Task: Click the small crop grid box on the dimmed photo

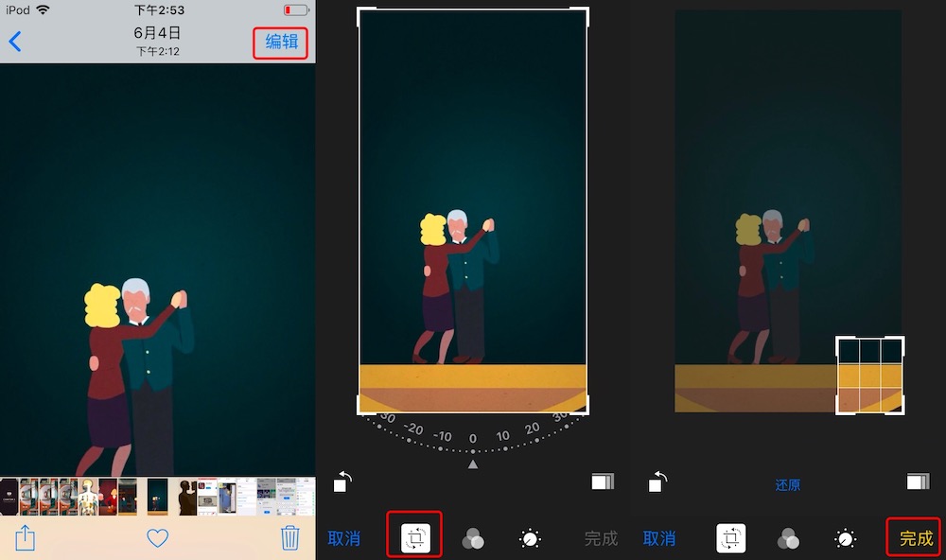Action: click(870, 376)
